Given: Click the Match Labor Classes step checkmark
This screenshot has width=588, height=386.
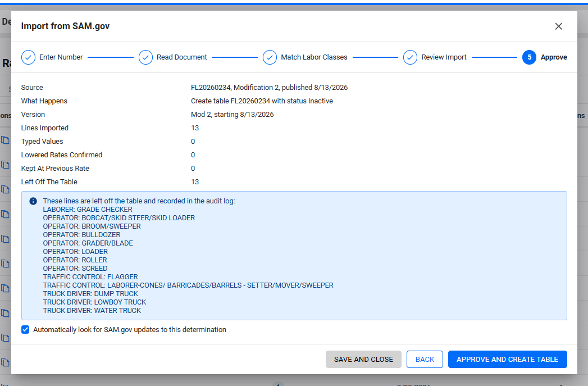Looking at the screenshot, I should click(x=270, y=57).
